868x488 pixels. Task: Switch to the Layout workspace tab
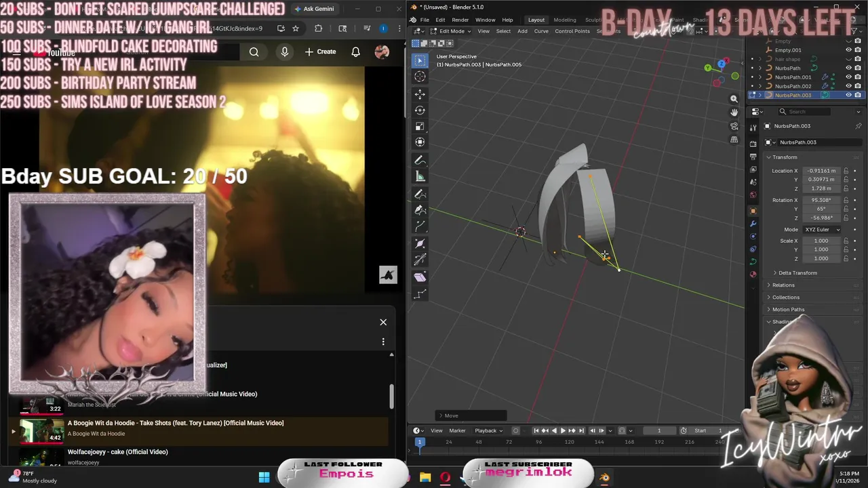click(536, 20)
